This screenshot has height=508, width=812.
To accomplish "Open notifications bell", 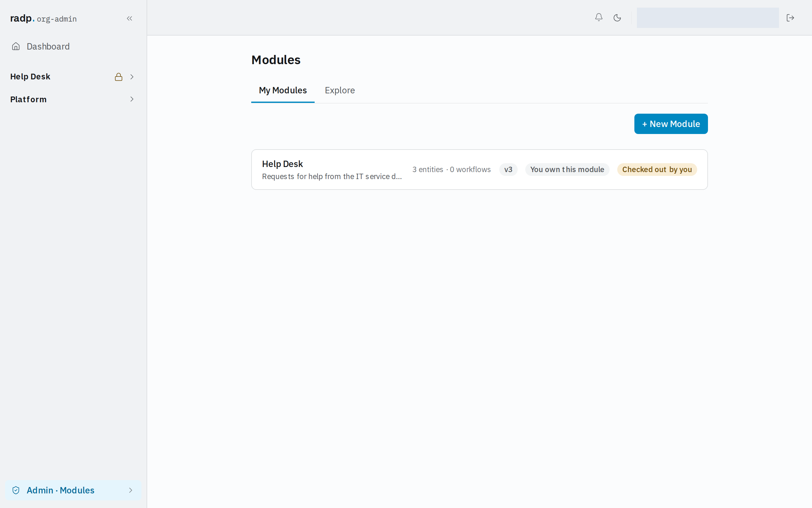I will point(599,17).
